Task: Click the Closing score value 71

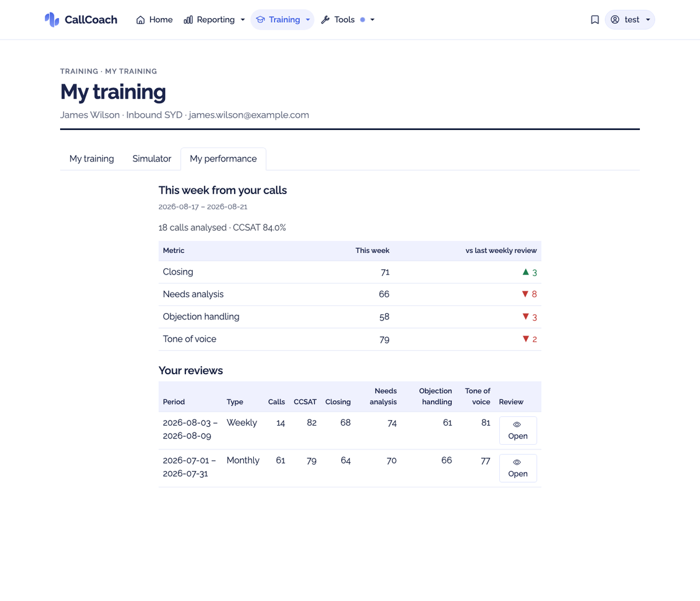Action: tap(384, 272)
